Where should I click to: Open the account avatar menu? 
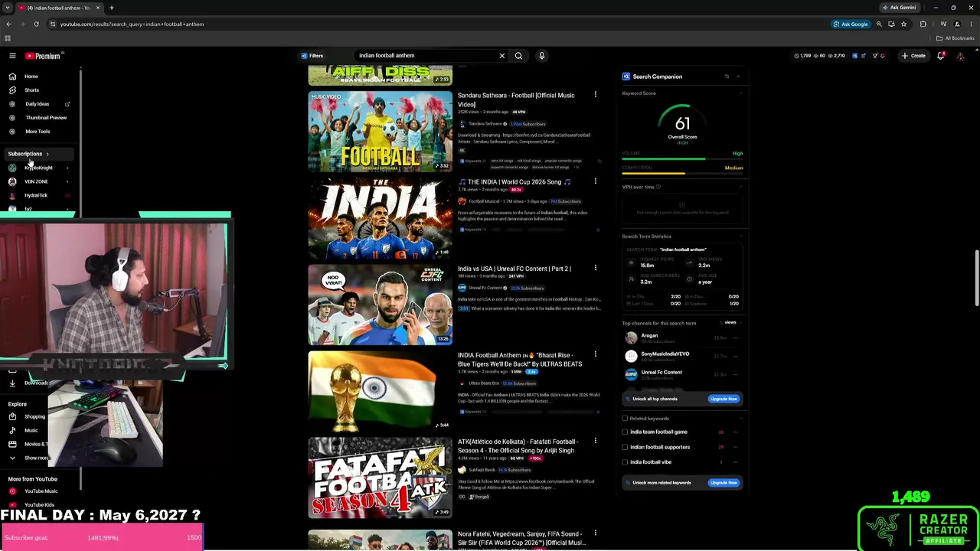coord(961,56)
